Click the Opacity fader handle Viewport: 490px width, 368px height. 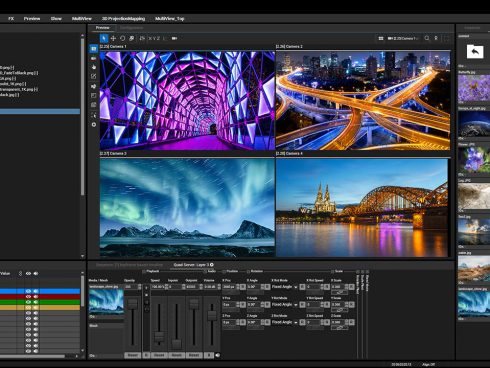tap(133, 304)
